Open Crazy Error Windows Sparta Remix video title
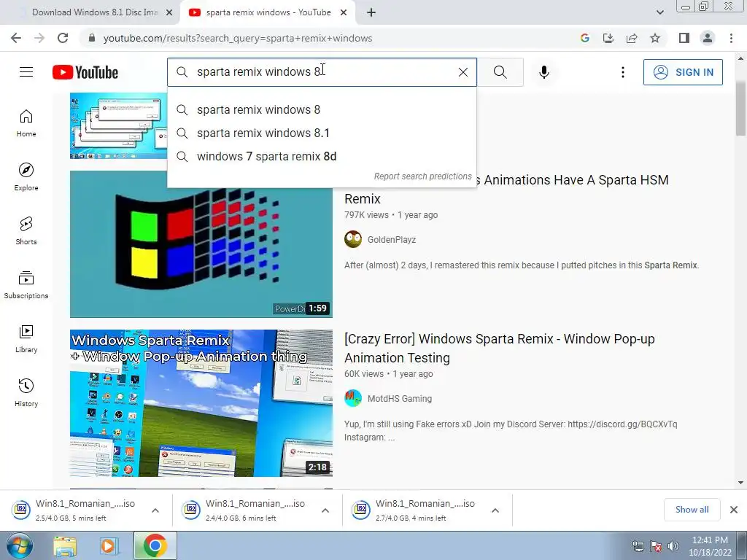747x560 pixels. pyautogui.click(x=499, y=348)
